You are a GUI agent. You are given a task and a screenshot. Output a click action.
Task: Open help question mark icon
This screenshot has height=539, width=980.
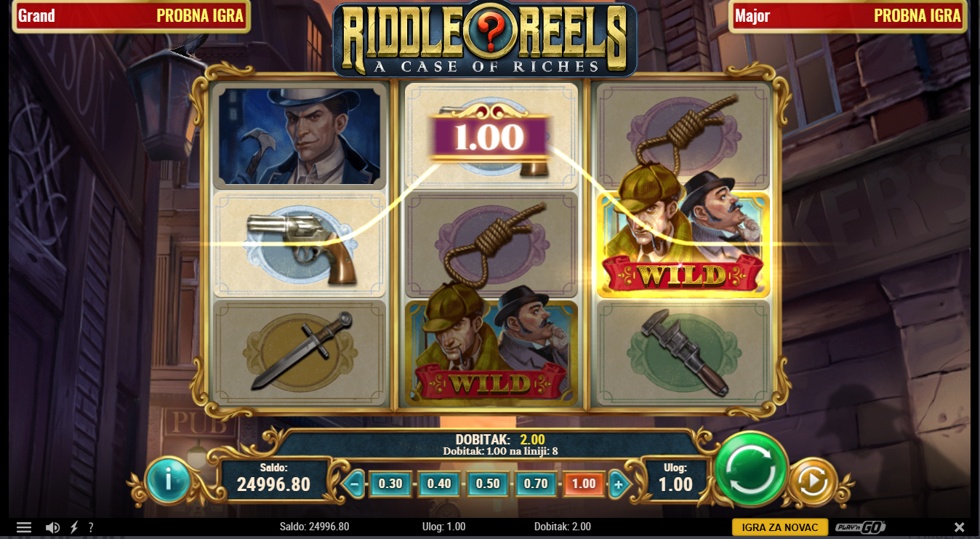coord(91,527)
